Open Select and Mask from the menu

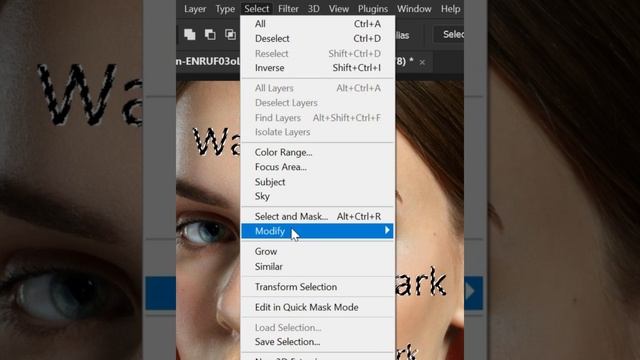(x=318, y=216)
